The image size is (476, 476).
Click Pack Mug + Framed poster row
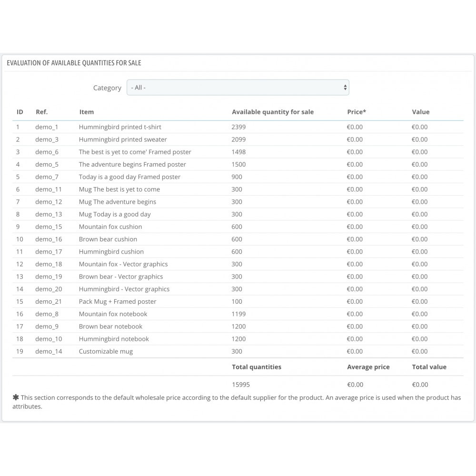(118, 301)
